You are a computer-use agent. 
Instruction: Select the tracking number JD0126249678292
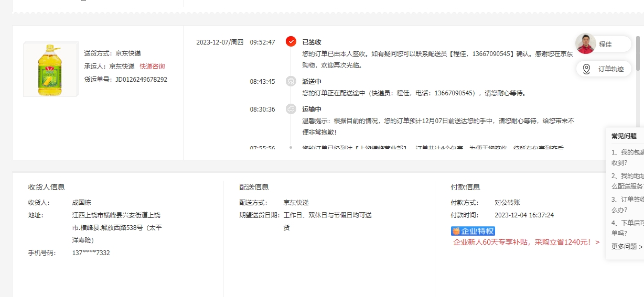141,80
